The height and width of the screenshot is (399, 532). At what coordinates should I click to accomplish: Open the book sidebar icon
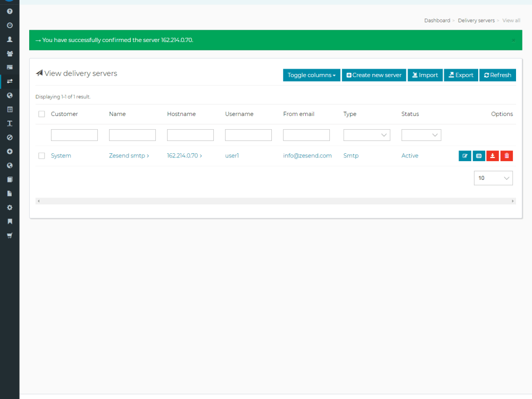click(10, 179)
